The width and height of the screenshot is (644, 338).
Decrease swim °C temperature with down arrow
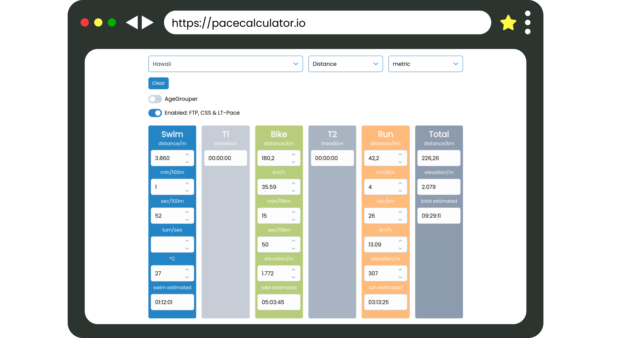187,277
